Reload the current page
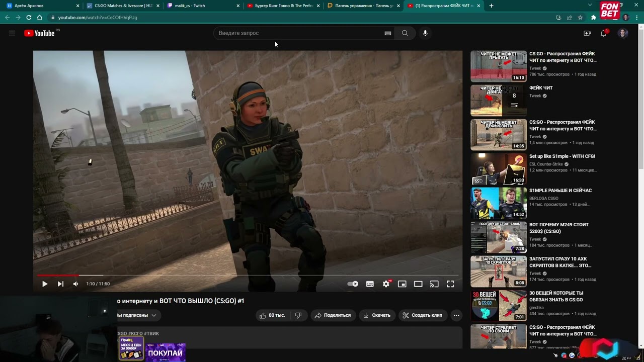Screen dimensions: 644x362 coord(29,17)
